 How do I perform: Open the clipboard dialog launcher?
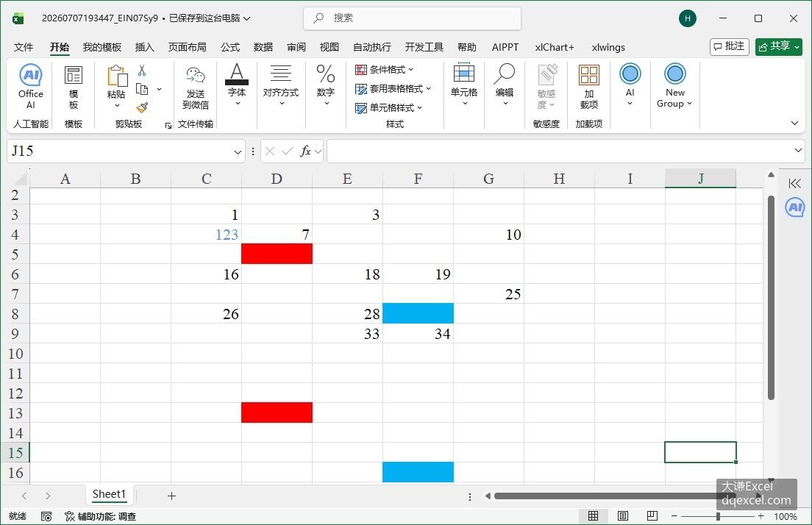pyautogui.click(x=168, y=125)
